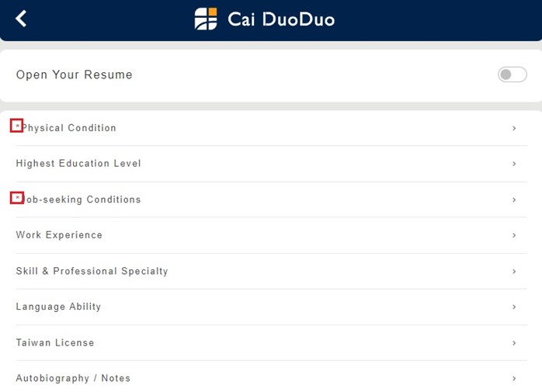Image resolution: width=542 pixels, height=392 pixels.
Task: Expand the Physical Condition chevron
Action: 514,128
